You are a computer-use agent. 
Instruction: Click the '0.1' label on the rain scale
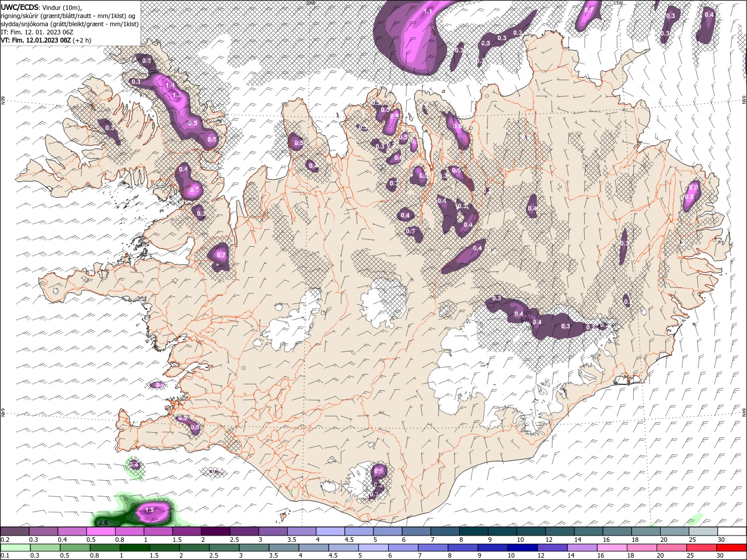click(5, 556)
